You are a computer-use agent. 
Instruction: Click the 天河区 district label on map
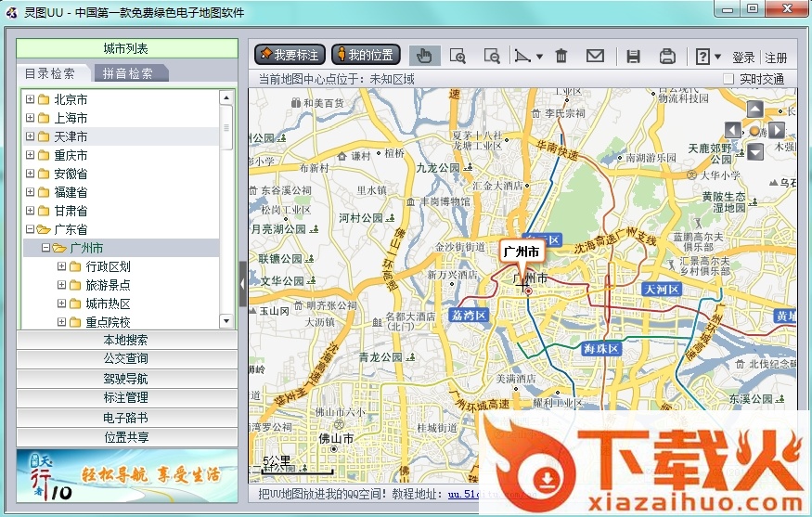(662, 290)
